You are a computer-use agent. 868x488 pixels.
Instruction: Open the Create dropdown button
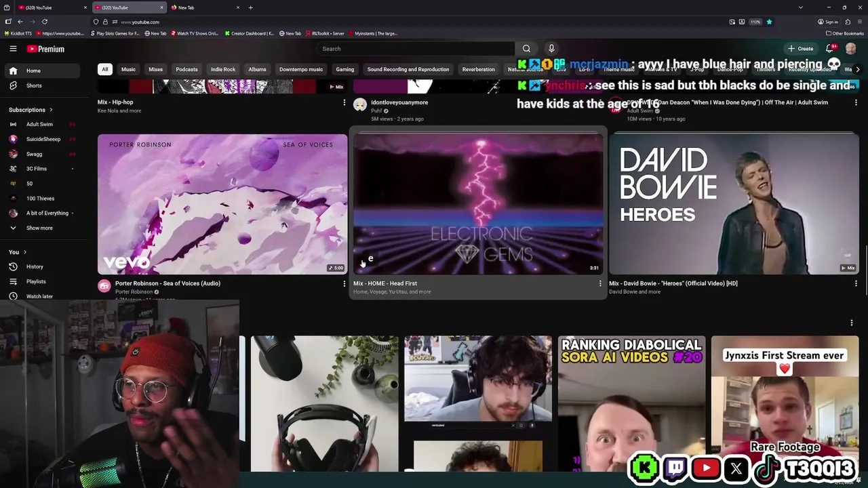coord(800,49)
